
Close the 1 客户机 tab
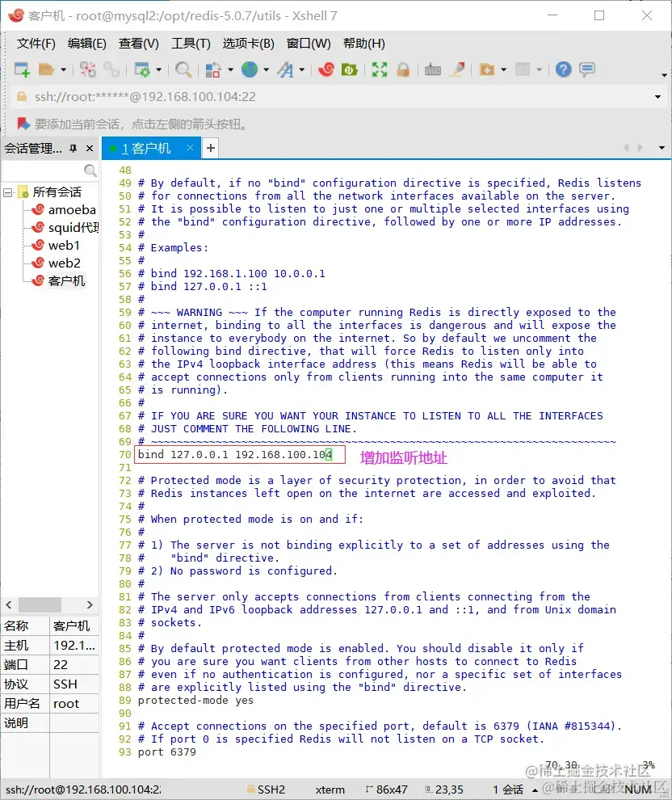click(x=190, y=147)
